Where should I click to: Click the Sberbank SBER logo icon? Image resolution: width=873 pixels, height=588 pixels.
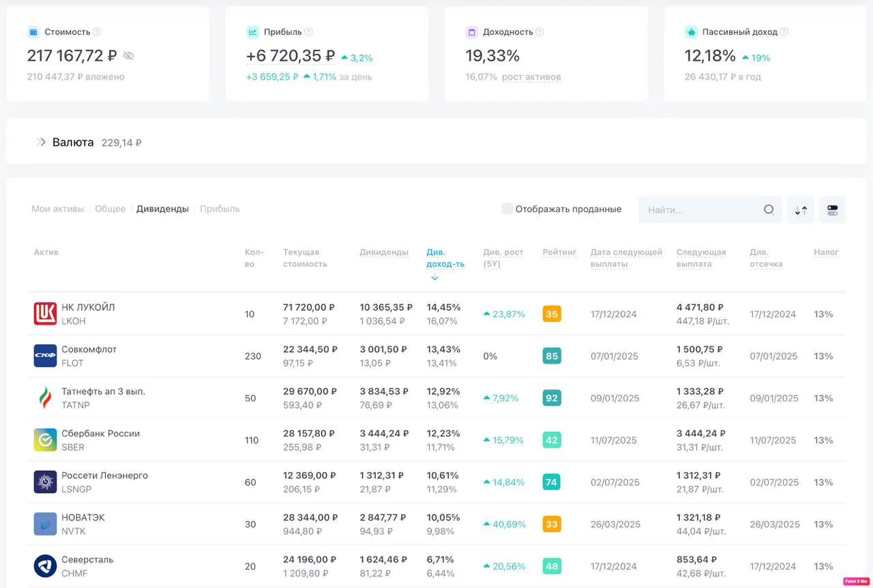(x=45, y=440)
